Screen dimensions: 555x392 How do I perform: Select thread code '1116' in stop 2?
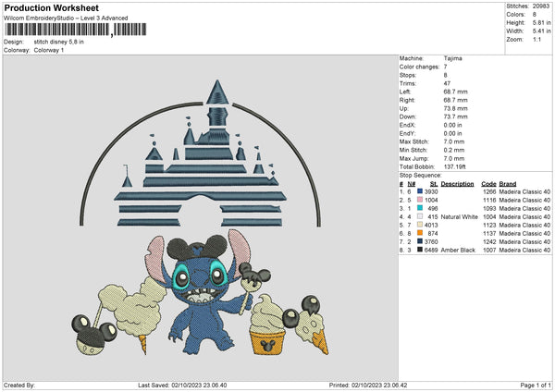(489, 201)
